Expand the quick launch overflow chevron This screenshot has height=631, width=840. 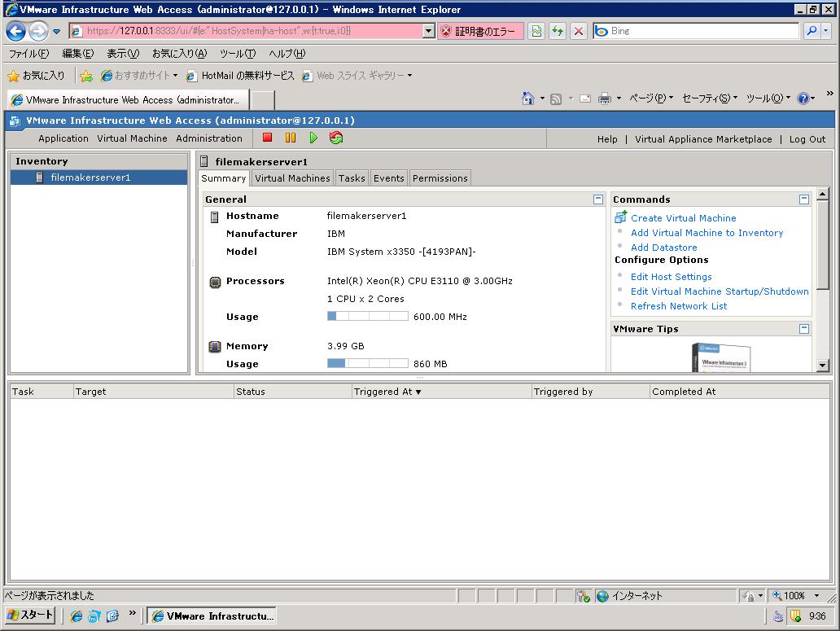click(133, 613)
